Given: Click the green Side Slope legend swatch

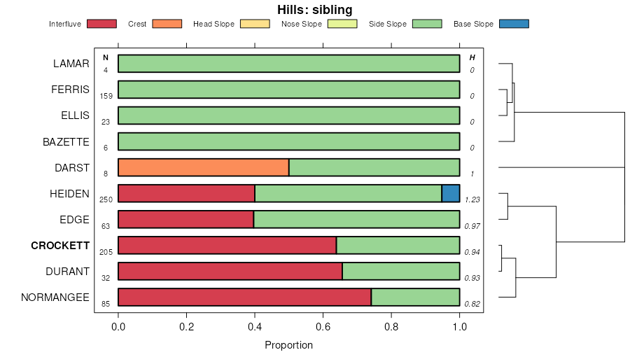Looking at the screenshot, I should pyautogui.click(x=427, y=24).
